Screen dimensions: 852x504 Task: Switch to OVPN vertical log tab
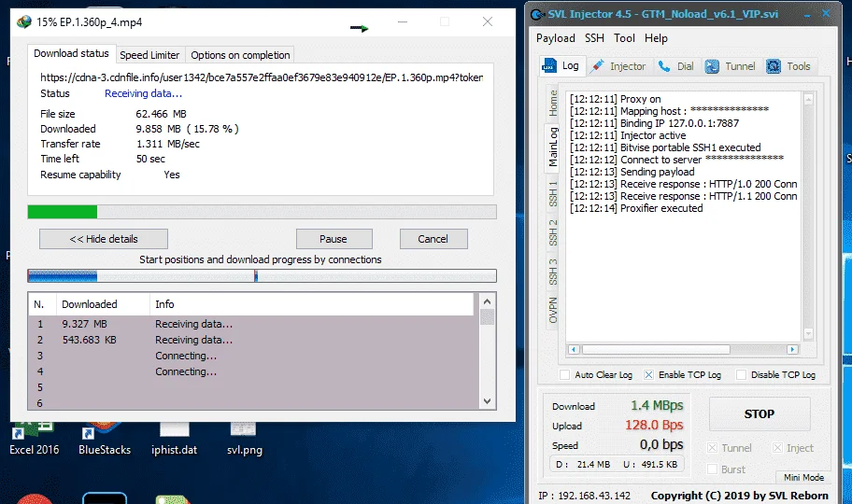click(x=553, y=310)
